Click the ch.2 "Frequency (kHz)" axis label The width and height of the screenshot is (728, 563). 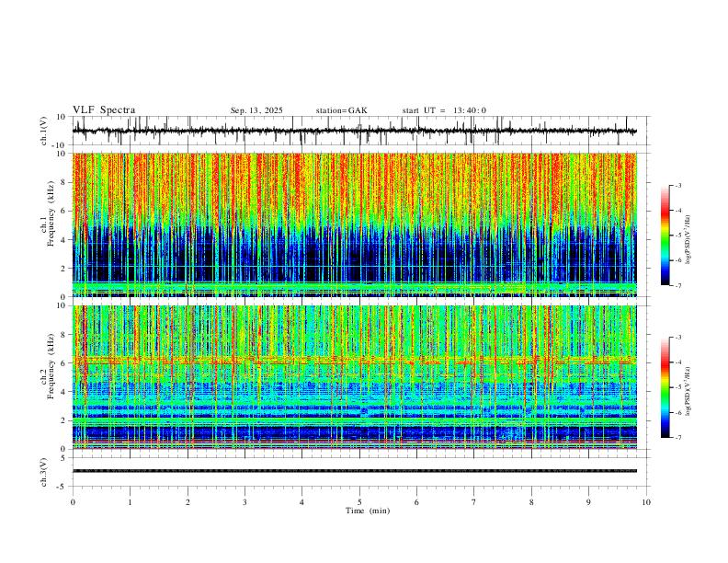51,365
